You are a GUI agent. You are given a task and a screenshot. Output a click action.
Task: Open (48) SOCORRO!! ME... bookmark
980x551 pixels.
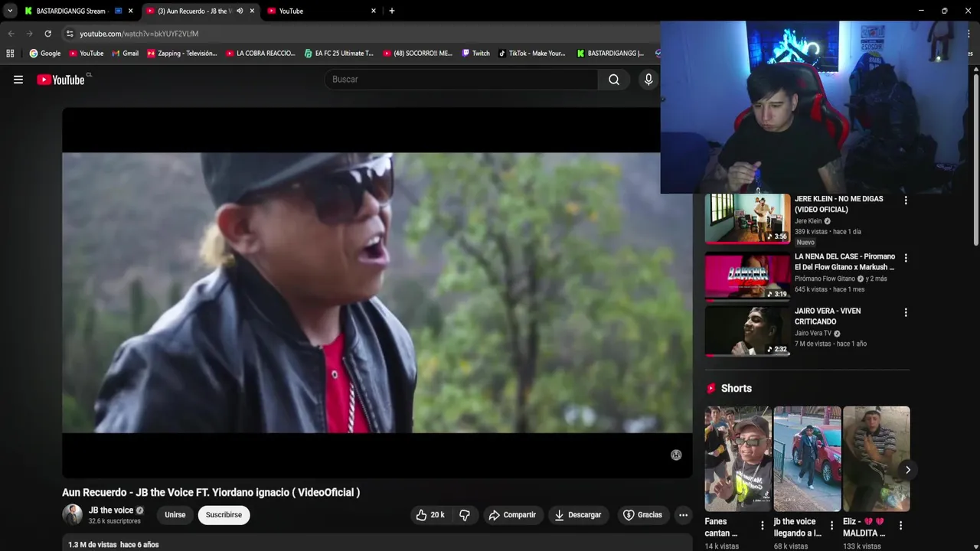(417, 54)
